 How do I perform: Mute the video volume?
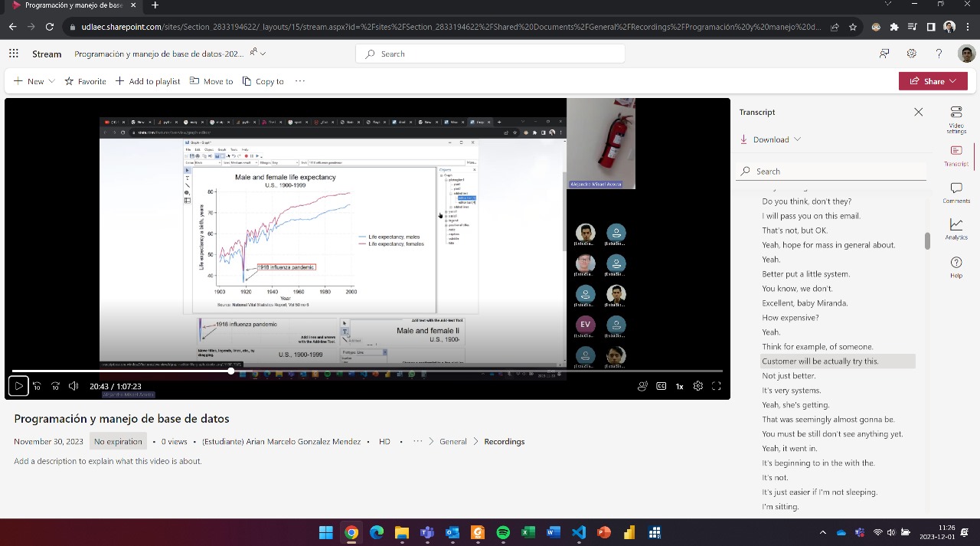coord(73,387)
